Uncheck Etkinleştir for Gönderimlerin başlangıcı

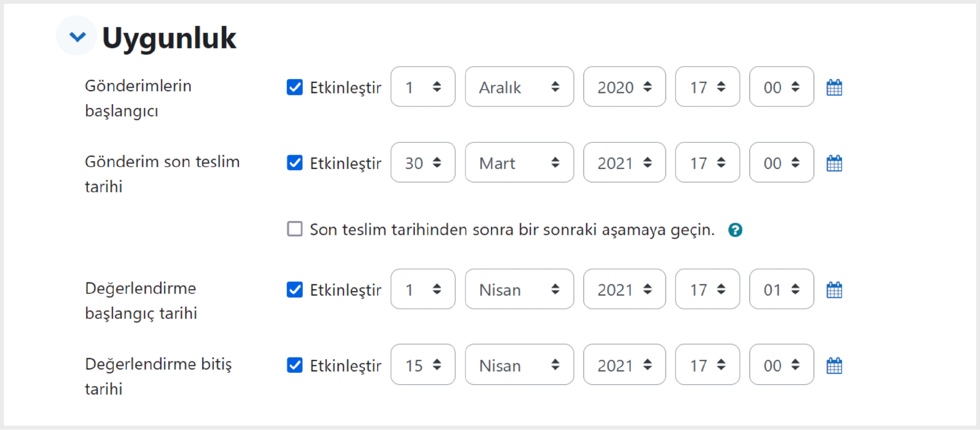coord(295,87)
